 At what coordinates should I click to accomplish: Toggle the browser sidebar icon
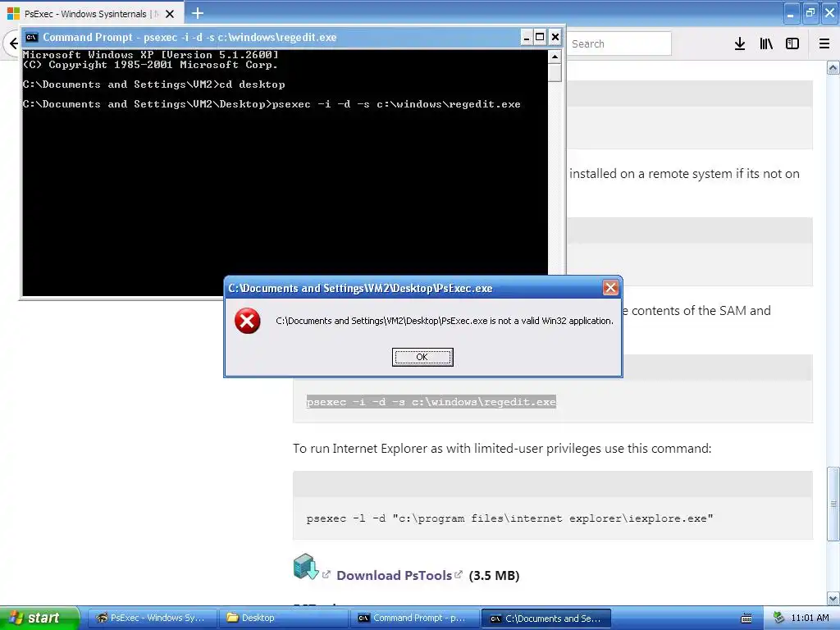point(792,44)
